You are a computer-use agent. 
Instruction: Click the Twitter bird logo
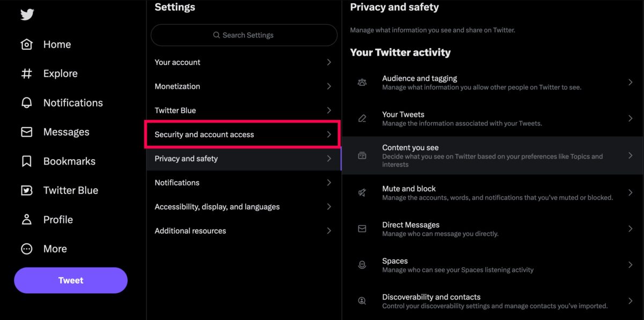tap(27, 14)
